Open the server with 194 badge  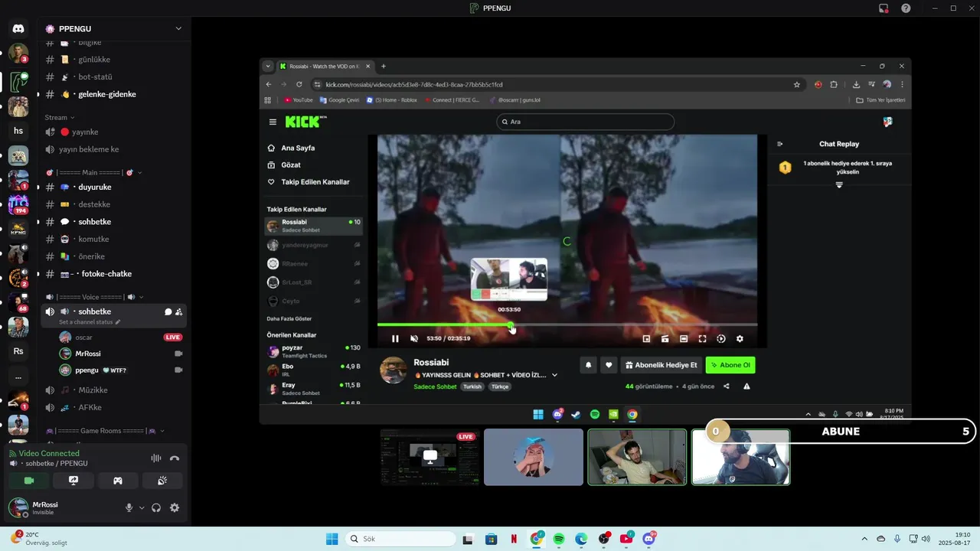[x=18, y=204]
